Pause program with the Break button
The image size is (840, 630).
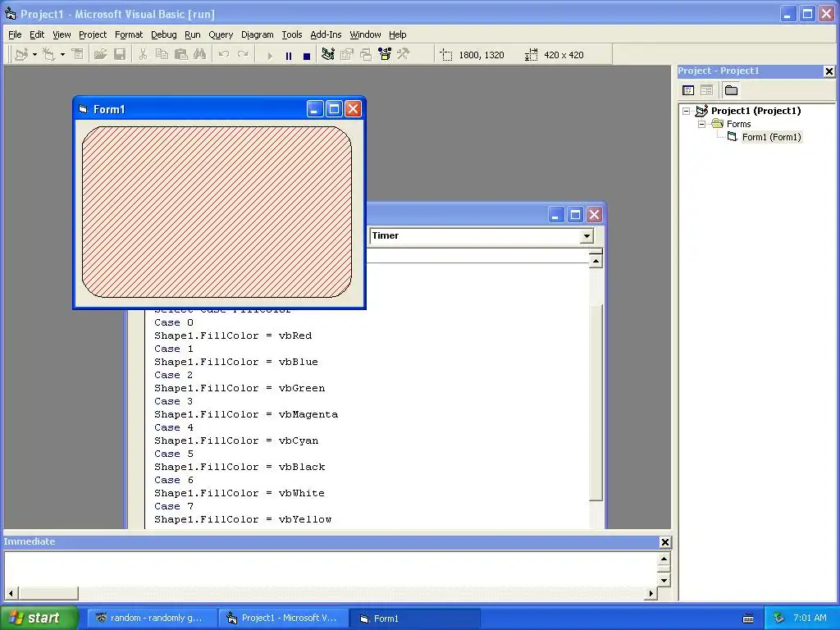click(289, 55)
